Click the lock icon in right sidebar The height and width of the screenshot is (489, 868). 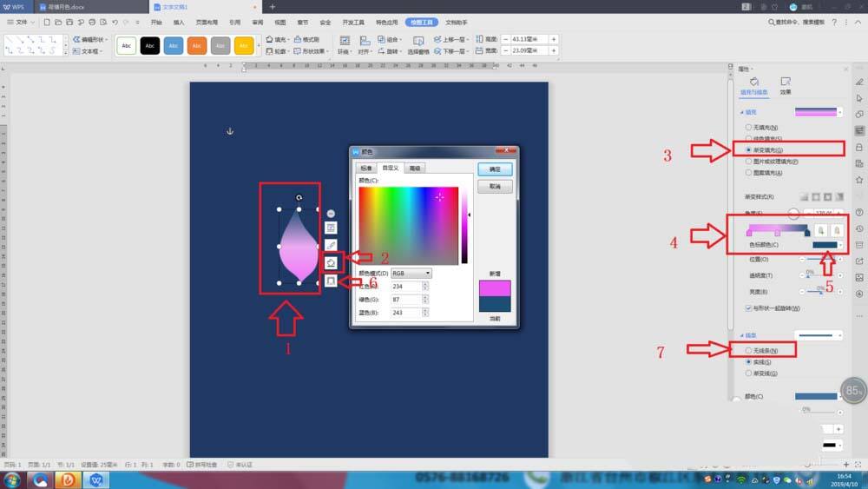859,148
